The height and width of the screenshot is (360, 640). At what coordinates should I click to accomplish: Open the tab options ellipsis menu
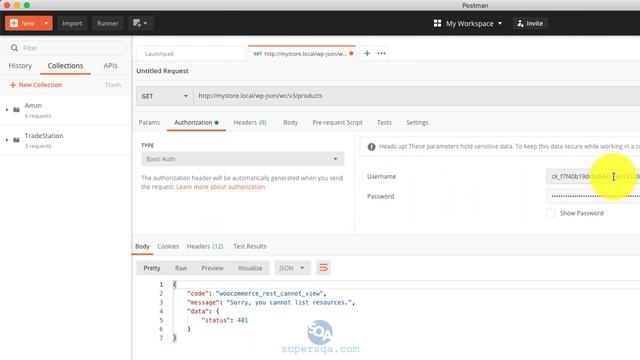pyautogui.click(x=382, y=53)
